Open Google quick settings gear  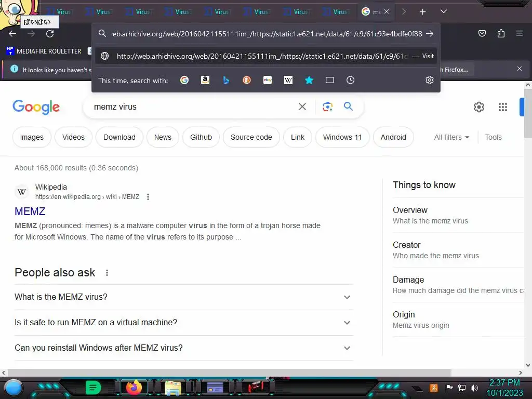click(x=478, y=107)
